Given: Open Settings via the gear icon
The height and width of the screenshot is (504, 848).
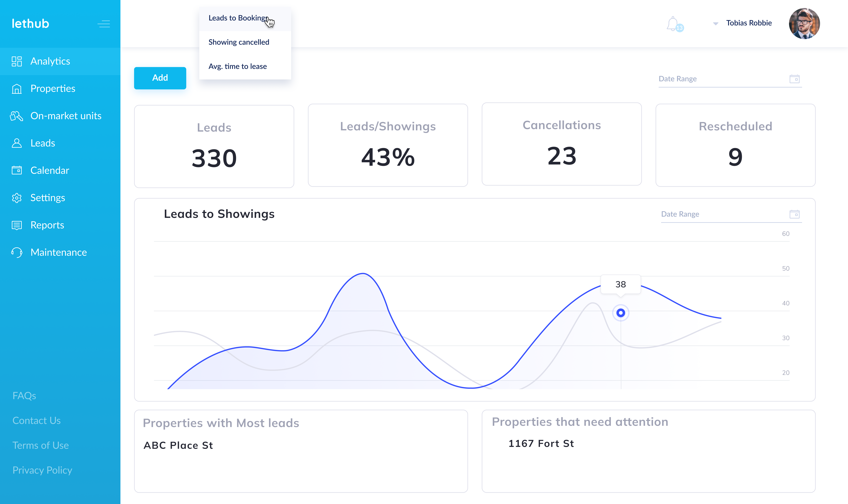Looking at the screenshot, I should click(17, 198).
